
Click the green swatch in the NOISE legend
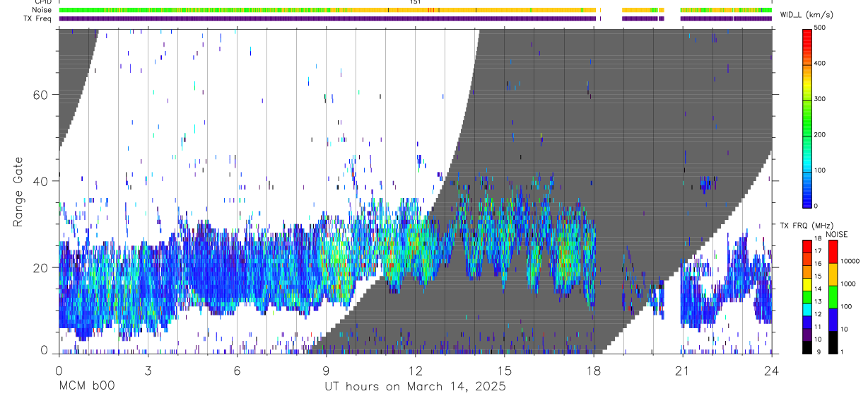pyautogui.click(x=833, y=297)
